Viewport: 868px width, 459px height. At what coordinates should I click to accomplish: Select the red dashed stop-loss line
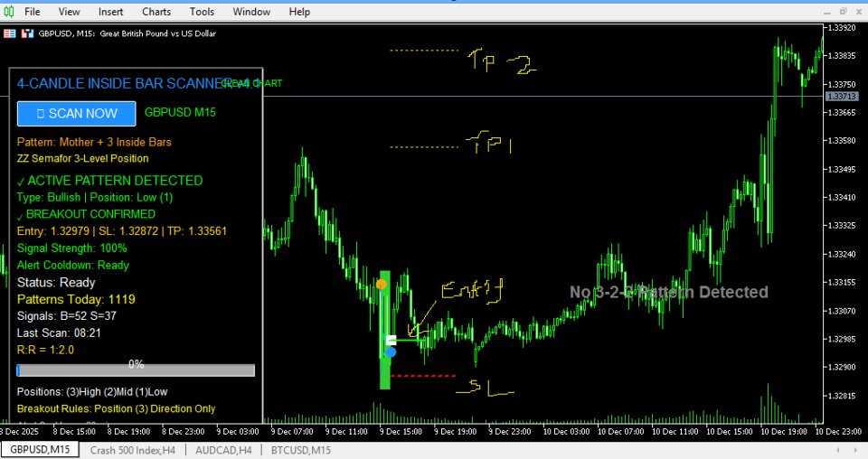[423, 376]
